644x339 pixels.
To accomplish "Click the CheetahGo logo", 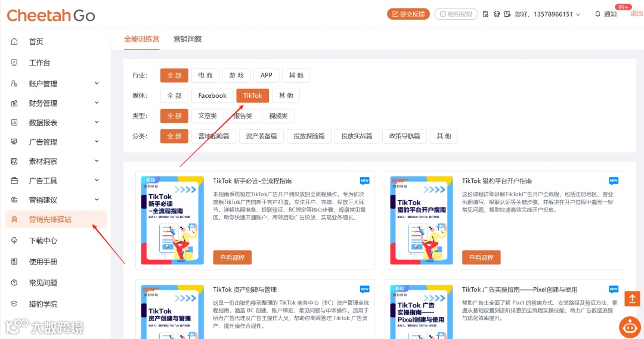I will pyautogui.click(x=51, y=15).
